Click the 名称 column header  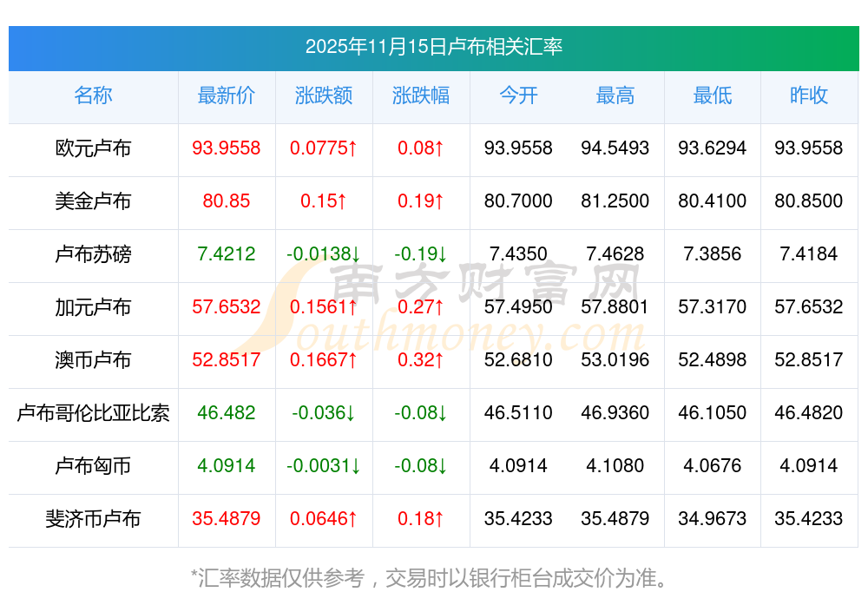pyautogui.click(x=93, y=95)
